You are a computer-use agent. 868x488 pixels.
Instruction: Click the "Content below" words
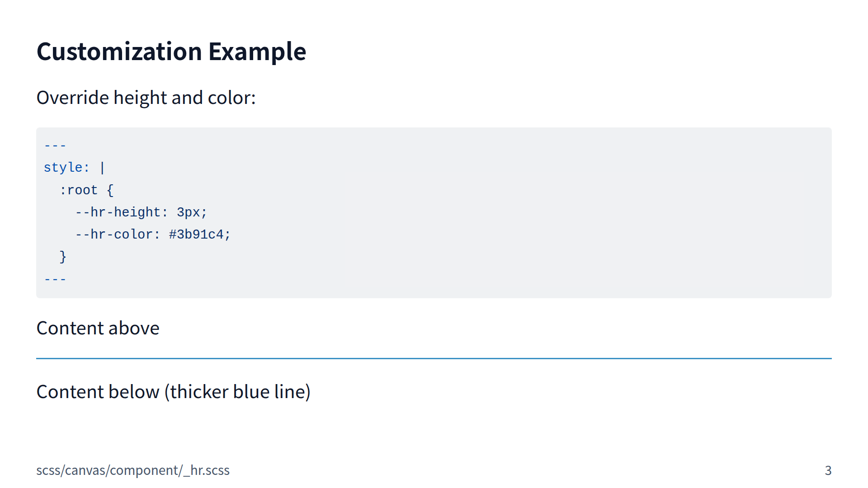pyautogui.click(x=98, y=392)
